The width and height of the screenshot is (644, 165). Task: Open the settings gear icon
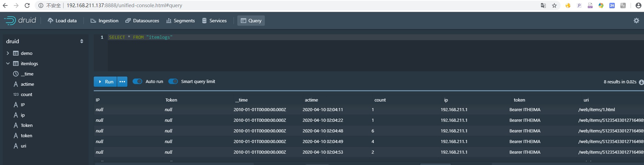636,21
